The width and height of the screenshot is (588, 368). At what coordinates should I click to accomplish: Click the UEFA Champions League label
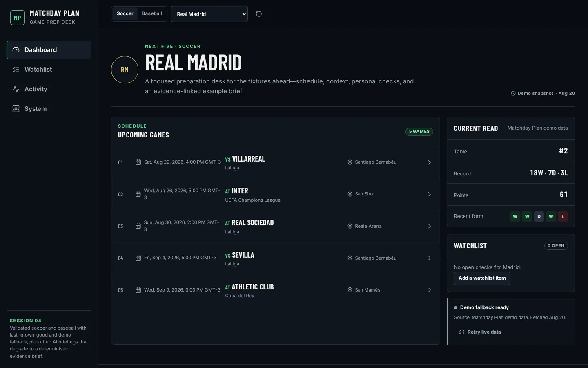253,200
